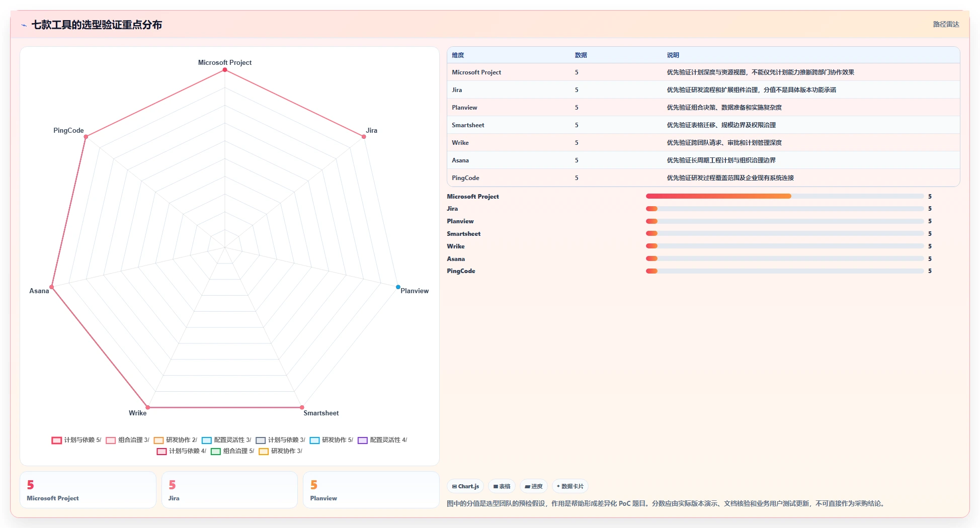Click the description 优先验证跨团队请求、审批和计划管理深度
The height and width of the screenshot is (528, 980).
[x=724, y=143]
